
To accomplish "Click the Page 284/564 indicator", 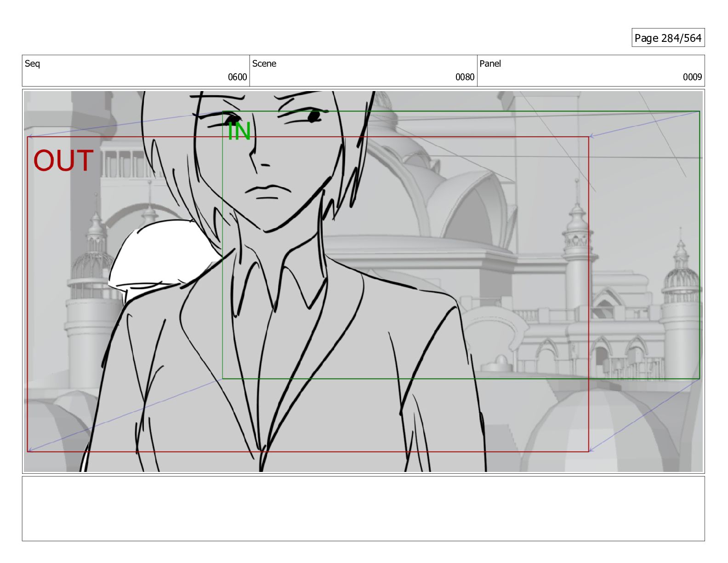I will (668, 38).
